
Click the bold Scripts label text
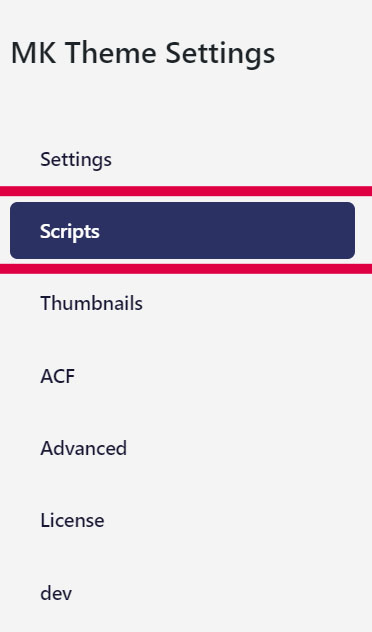coord(70,232)
